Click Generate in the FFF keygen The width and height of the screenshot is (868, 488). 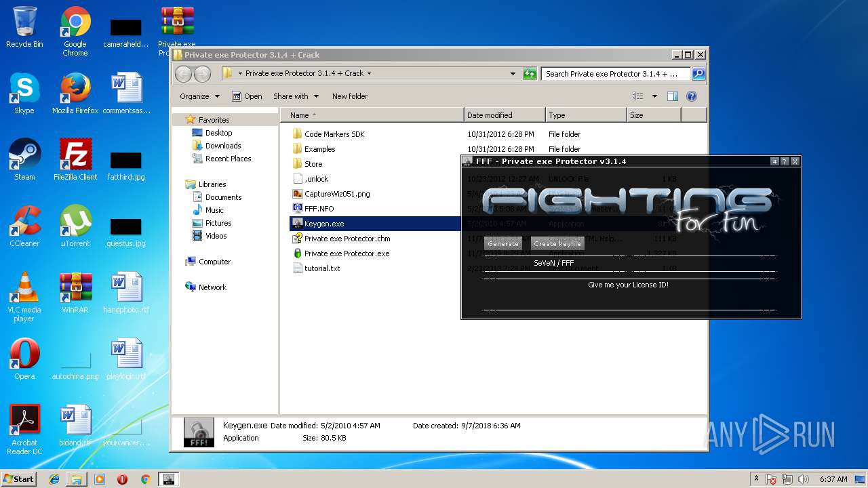503,243
